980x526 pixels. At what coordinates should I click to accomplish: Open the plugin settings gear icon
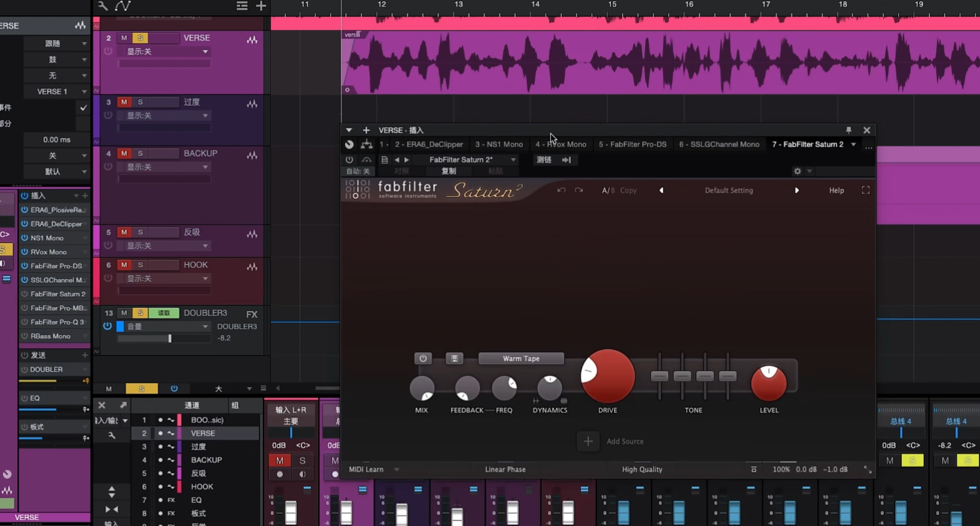[x=797, y=171]
